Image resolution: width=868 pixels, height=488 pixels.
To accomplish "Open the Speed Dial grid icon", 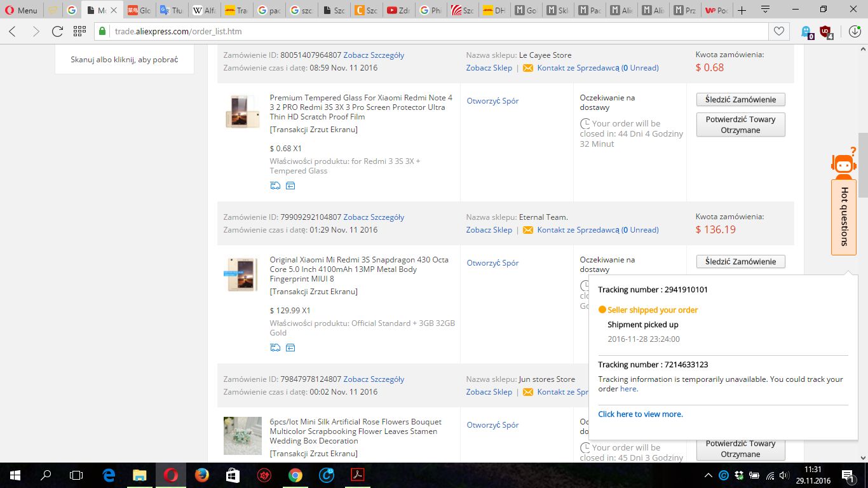I will tap(79, 31).
